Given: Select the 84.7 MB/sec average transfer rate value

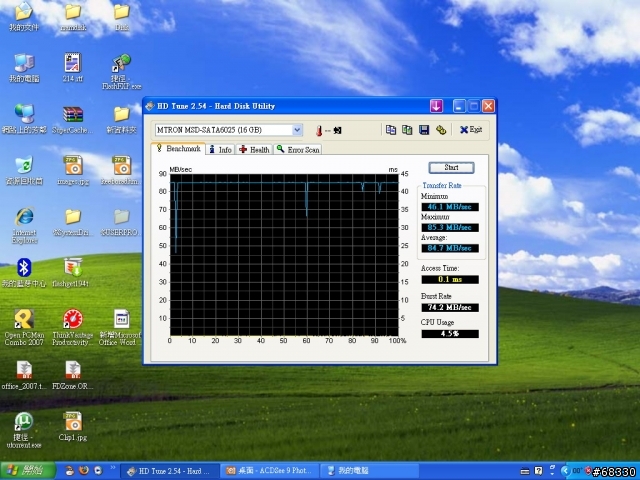Looking at the screenshot, I should click(450, 248).
